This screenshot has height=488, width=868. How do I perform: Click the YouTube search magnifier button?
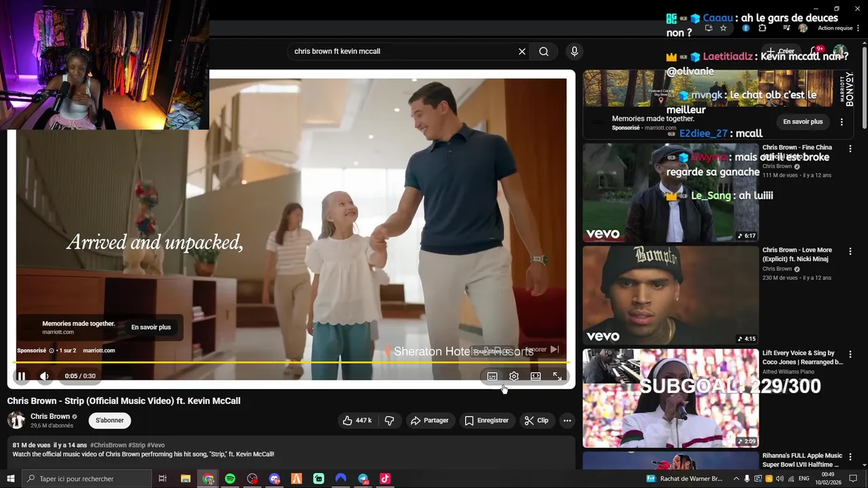click(544, 52)
